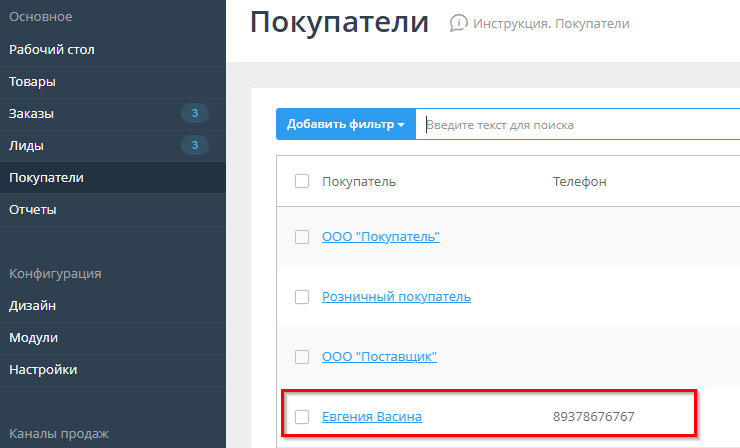Screen dimensions: 740x448
Task: Mark the checkbox for Евгения Васина
Action: tap(302, 417)
